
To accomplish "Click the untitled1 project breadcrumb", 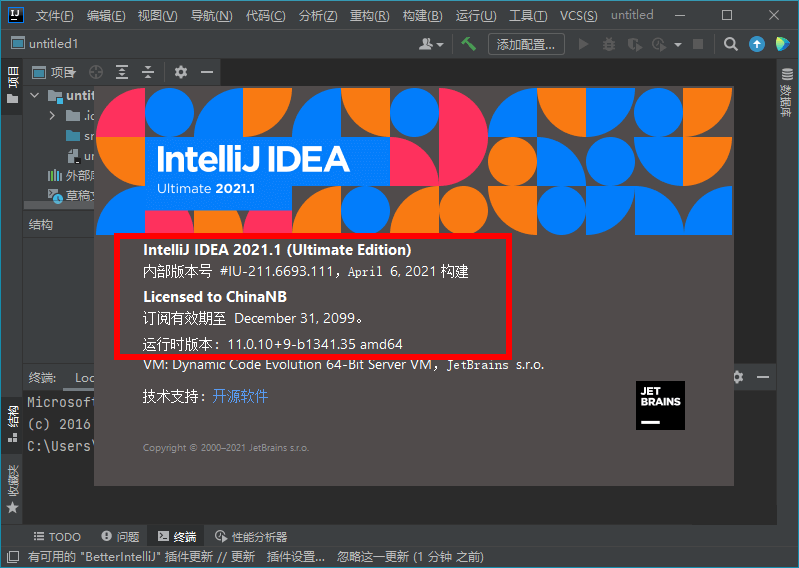I will pyautogui.click(x=45, y=44).
